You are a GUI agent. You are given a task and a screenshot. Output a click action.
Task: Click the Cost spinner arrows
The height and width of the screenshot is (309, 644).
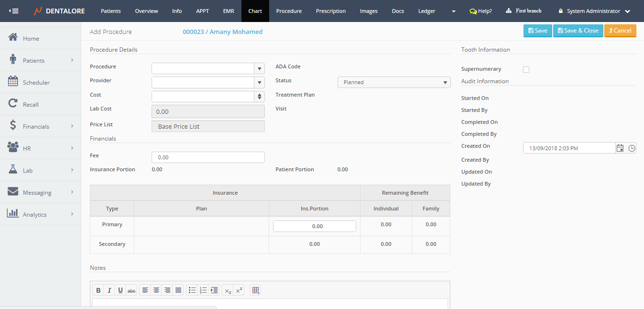click(x=259, y=97)
